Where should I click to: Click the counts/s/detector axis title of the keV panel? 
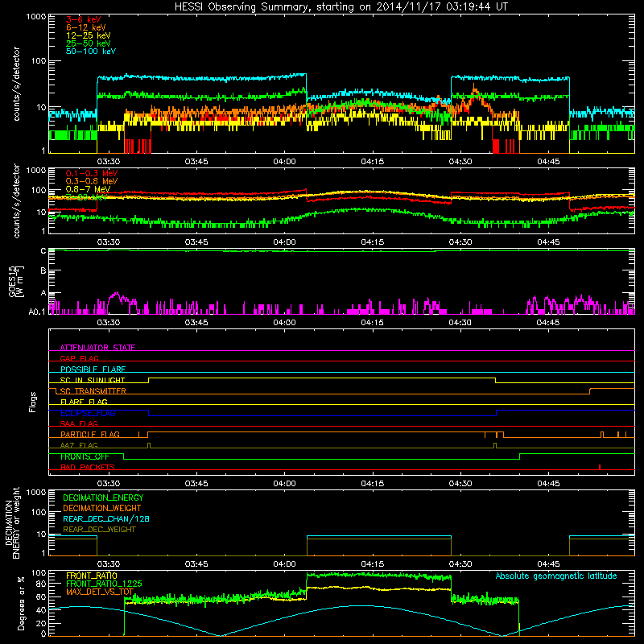pos(17,84)
